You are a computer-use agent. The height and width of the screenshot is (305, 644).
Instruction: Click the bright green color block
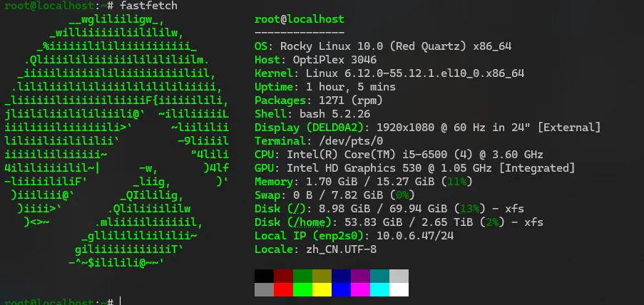click(302, 289)
